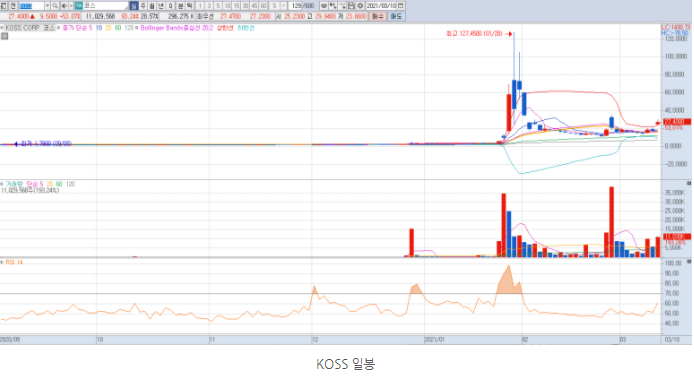Click the first chart tool icon after count field
The width and height of the screenshot is (694, 382).
click(x=324, y=6)
